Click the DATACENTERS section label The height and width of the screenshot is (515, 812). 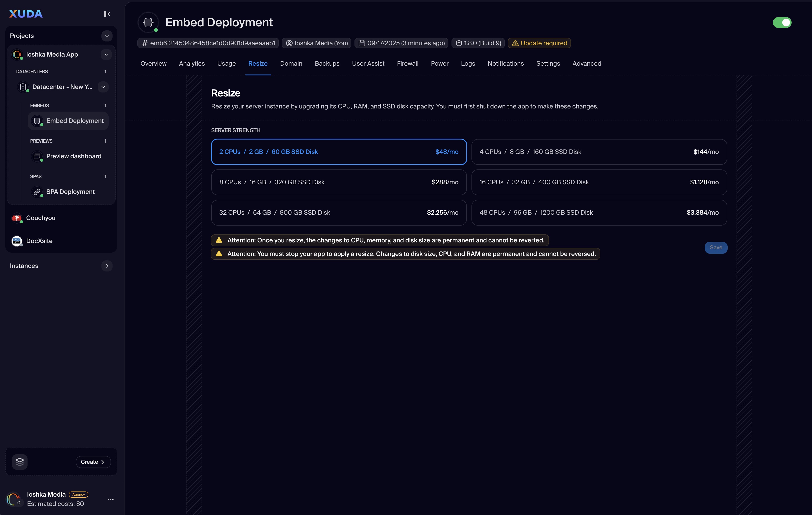click(32, 71)
